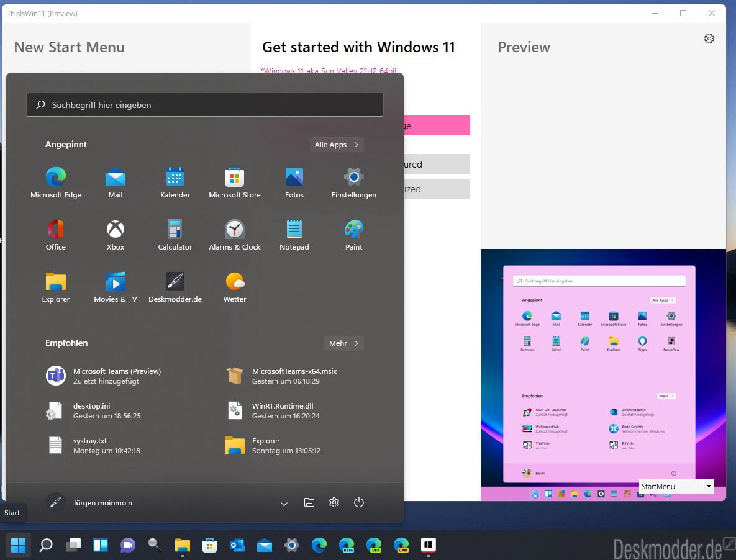Open taskbar Settings gear icon
The height and width of the screenshot is (560, 736).
292,545
